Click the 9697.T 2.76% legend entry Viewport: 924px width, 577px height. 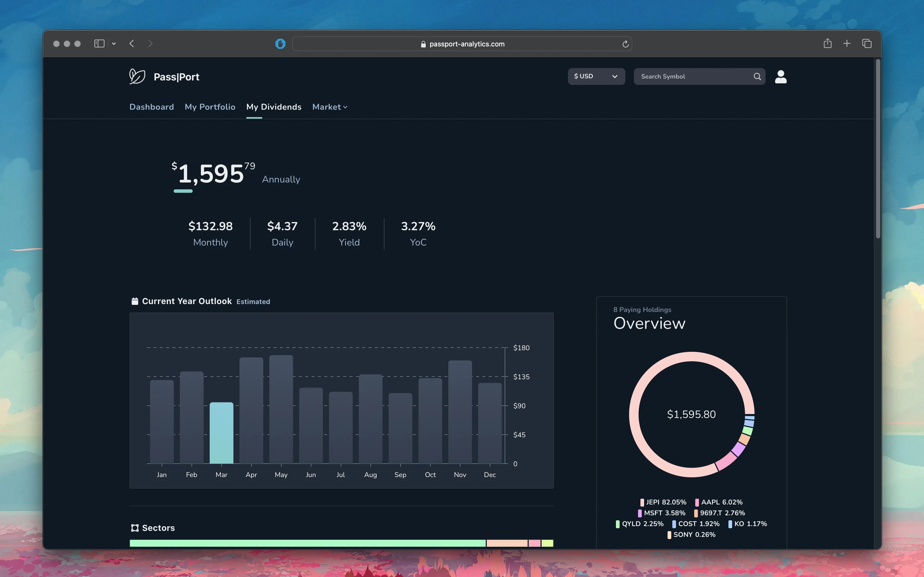719,513
